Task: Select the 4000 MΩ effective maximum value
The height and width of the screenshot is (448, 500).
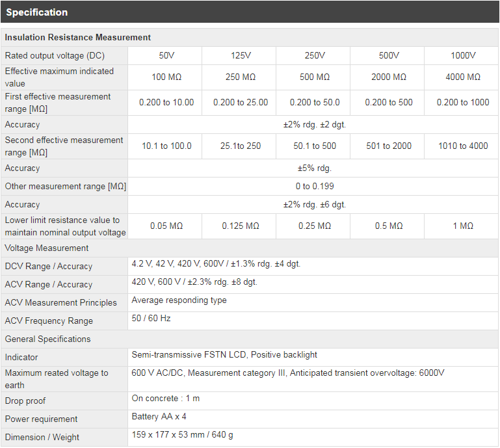Action: click(462, 77)
